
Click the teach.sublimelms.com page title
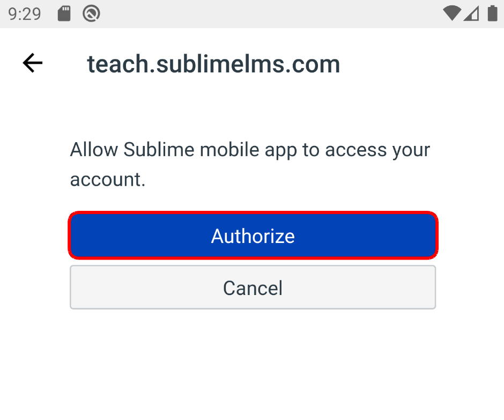click(x=213, y=64)
